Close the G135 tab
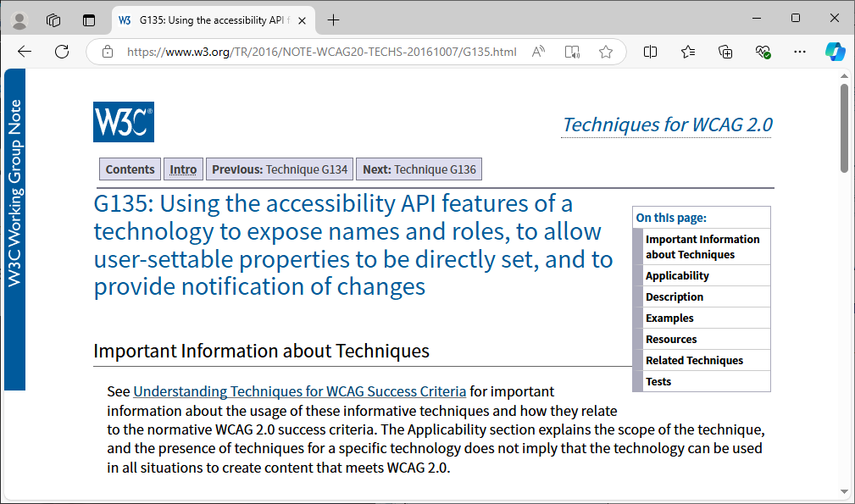Image resolution: width=855 pixels, height=504 pixels. coord(302,20)
